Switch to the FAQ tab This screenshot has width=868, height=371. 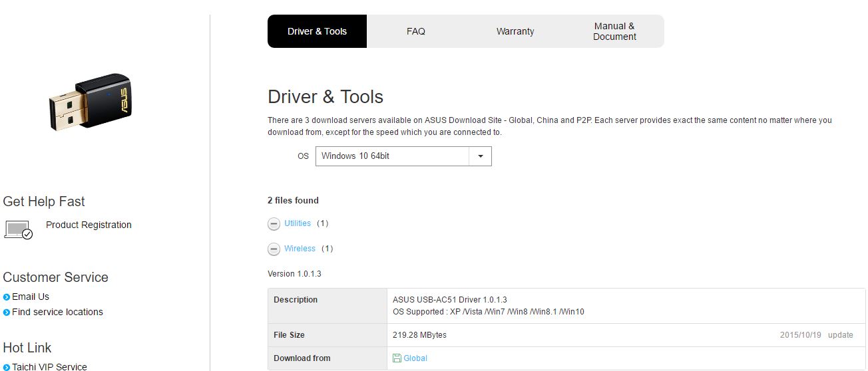point(416,31)
